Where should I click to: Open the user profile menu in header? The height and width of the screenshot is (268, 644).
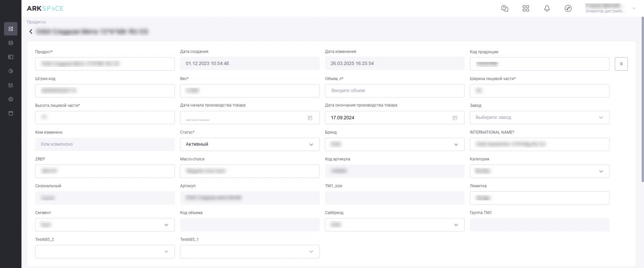coord(610,8)
